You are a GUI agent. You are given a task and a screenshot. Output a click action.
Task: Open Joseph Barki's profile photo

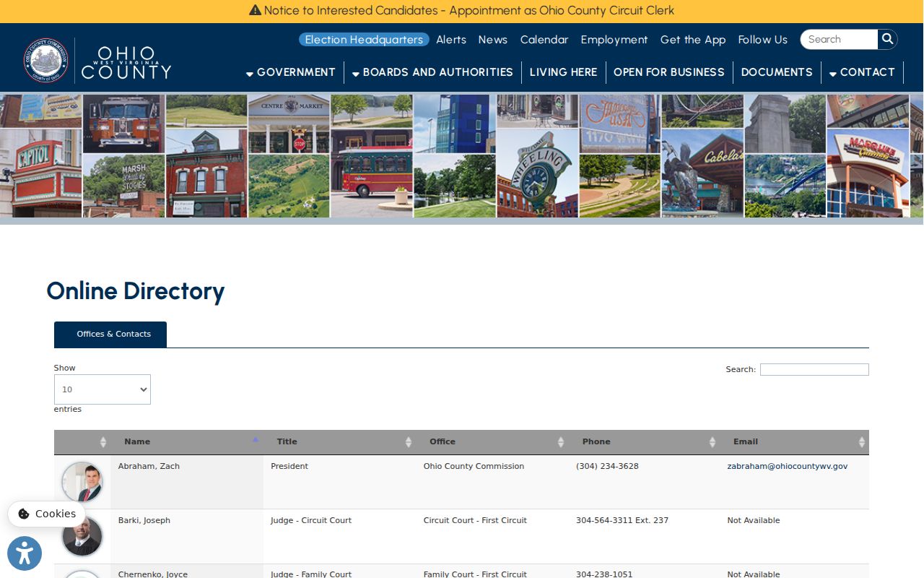[82, 537]
